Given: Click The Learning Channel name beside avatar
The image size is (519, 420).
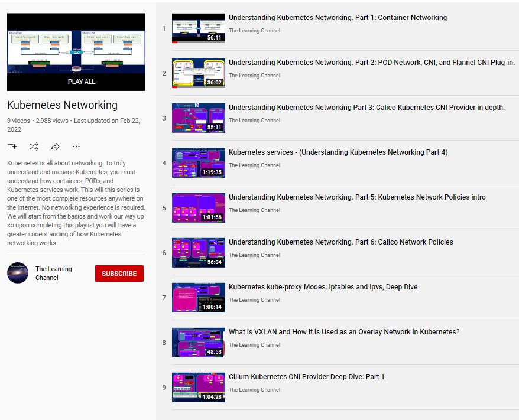Looking at the screenshot, I should (54, 273).
